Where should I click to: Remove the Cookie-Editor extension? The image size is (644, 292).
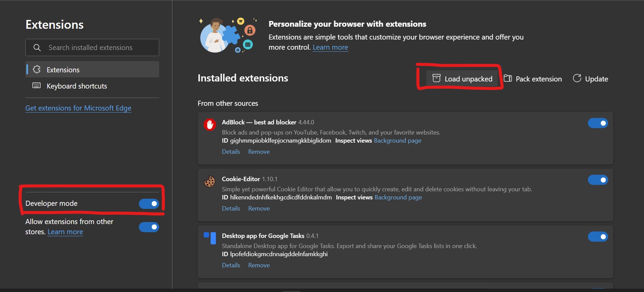pos(259,209)
